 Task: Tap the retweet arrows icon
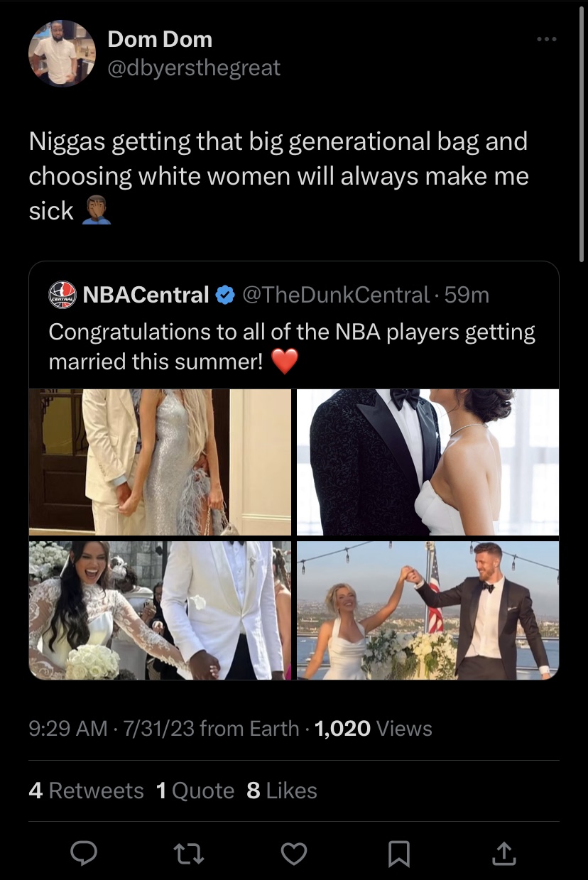pos(189,854)
